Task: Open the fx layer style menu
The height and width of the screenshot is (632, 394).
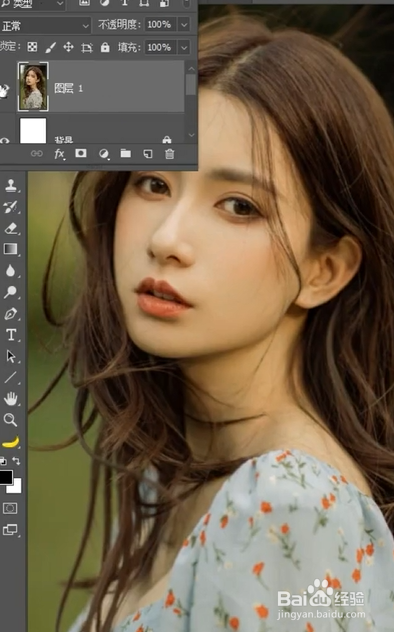Action: (59, 154)
